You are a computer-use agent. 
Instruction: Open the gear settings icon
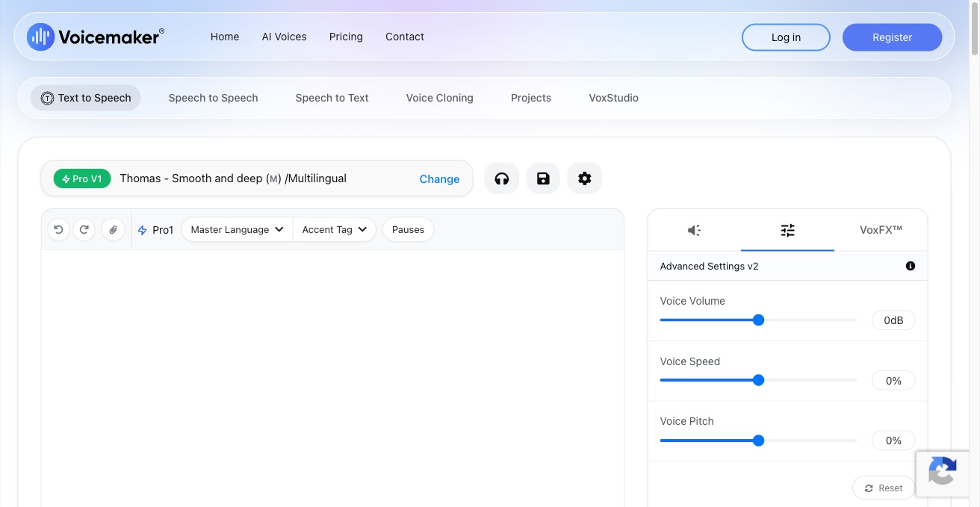pos(584,178)
